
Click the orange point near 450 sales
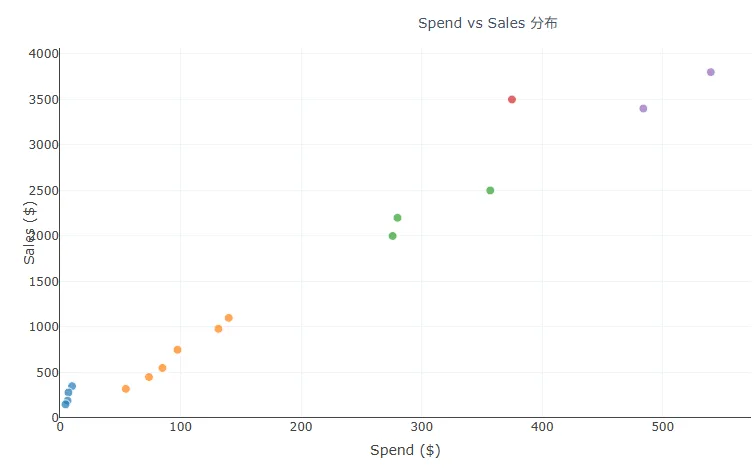[x=149, y=377]
